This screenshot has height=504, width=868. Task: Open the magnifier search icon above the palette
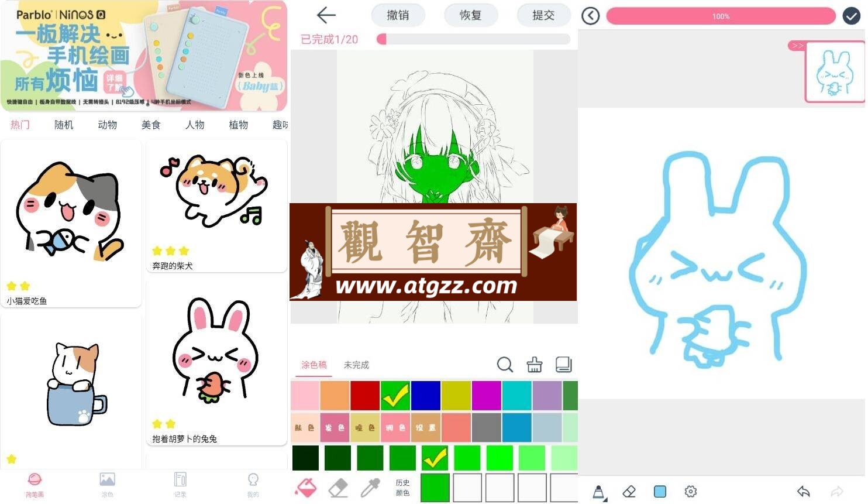505,365
